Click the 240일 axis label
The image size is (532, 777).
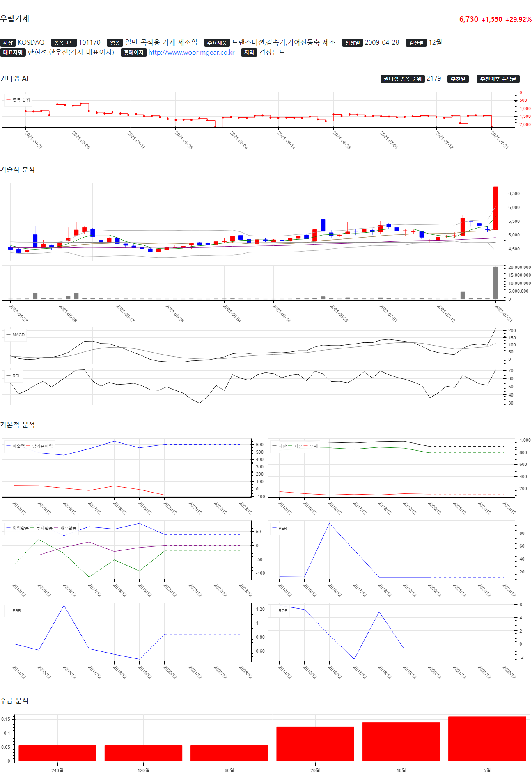click(57, 770)
